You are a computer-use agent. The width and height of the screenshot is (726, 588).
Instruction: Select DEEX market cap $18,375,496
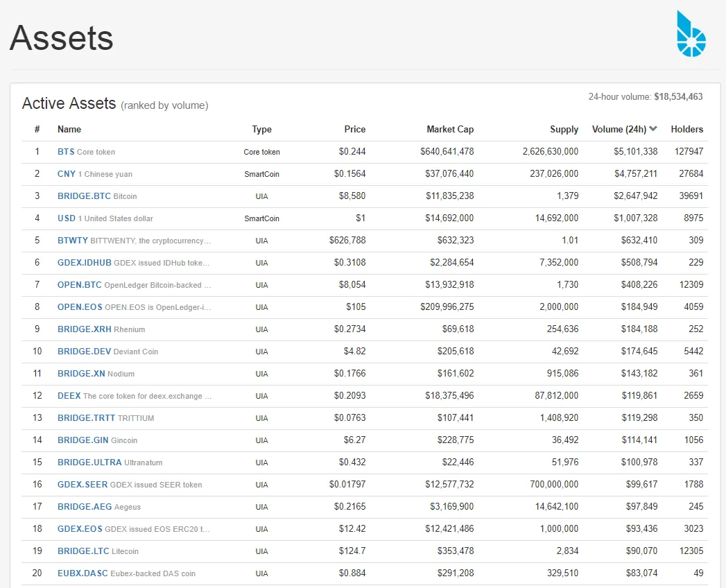tap(449, 396)
